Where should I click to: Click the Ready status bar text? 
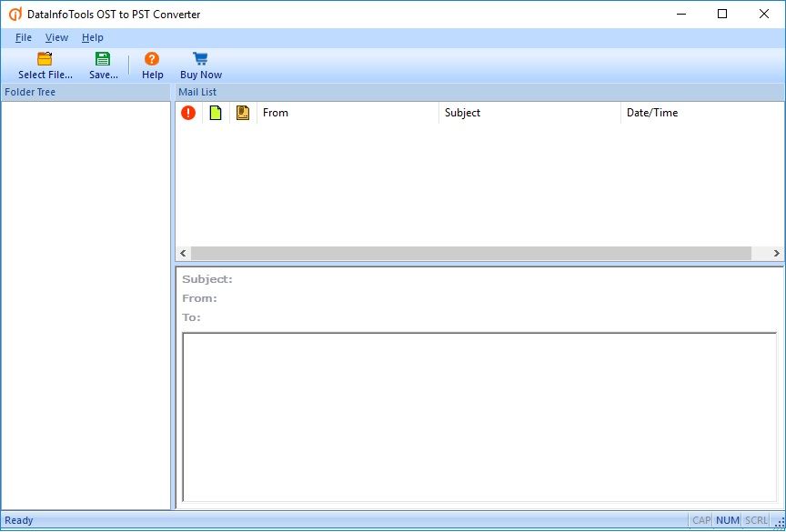(19, 520)
